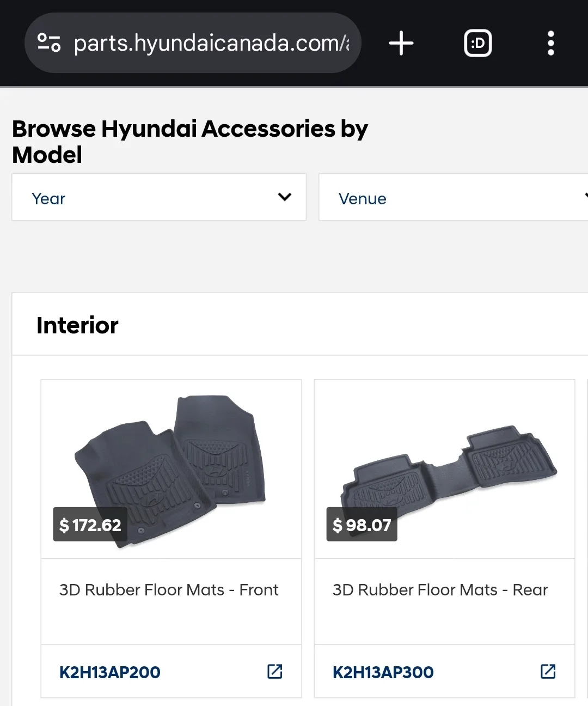Open the 3D Rubber Floor Mats - Rear card

click(x=440, y=589)
